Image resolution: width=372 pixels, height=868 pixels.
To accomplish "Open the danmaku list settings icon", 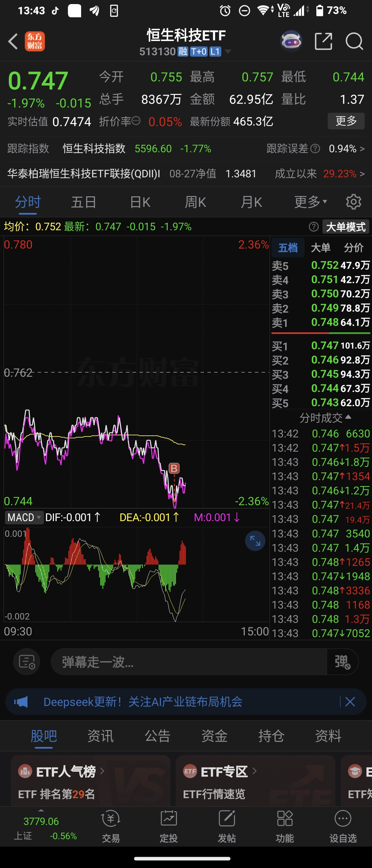I will (x=27, y=662).
